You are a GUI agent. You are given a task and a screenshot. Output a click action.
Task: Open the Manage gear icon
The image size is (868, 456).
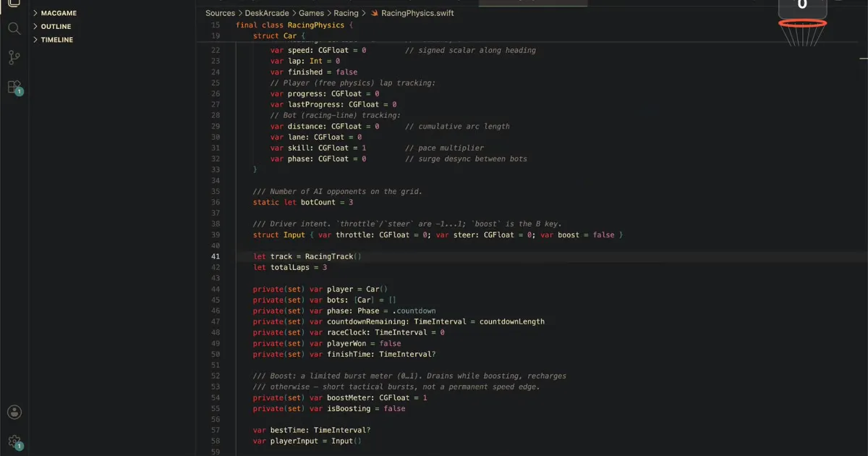14,442
